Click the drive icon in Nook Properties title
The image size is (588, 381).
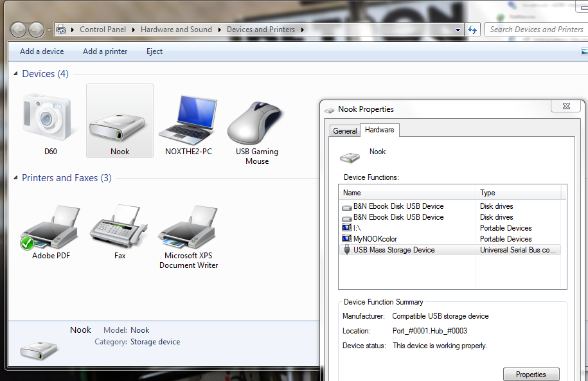pos(329,110)
